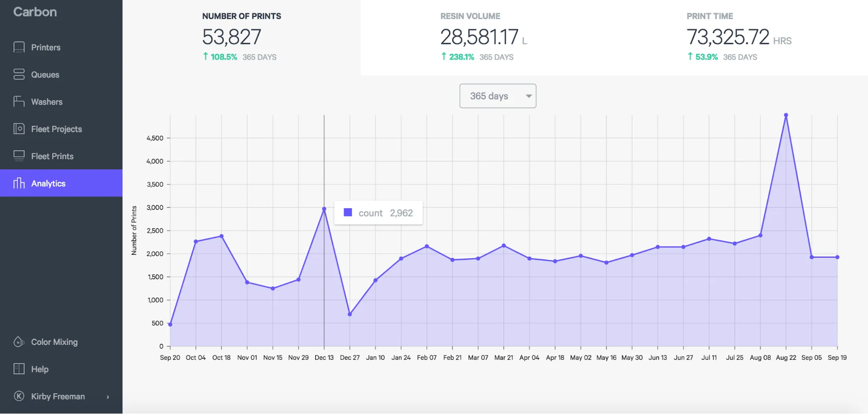Click the Kirby Freeman avatar icon
The image size is (868, 414).
[x=19, y=396]
